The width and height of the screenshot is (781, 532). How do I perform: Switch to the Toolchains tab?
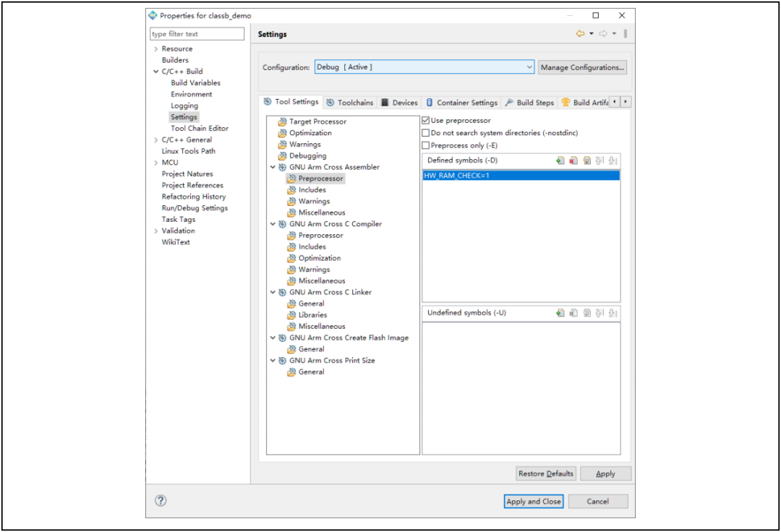350,103
